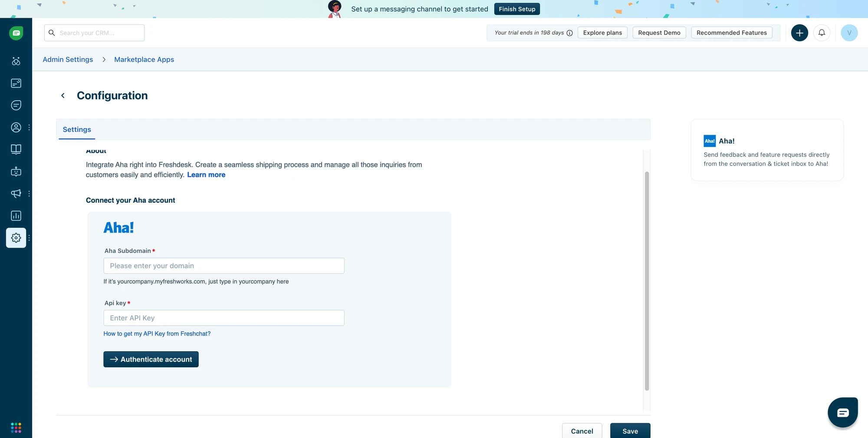Open the Learn more link
This screenshot has height=438, width=868.
[x=206, y=175]
